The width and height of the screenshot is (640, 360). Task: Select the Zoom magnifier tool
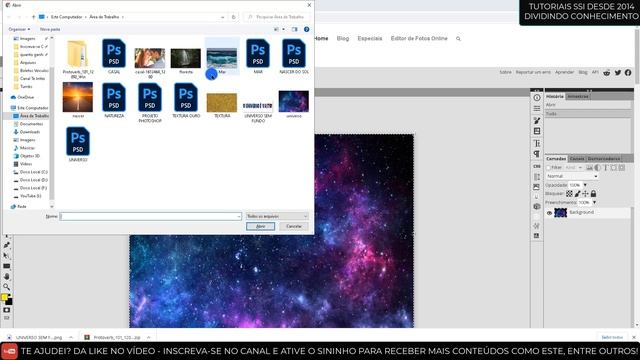coord(7,287)
